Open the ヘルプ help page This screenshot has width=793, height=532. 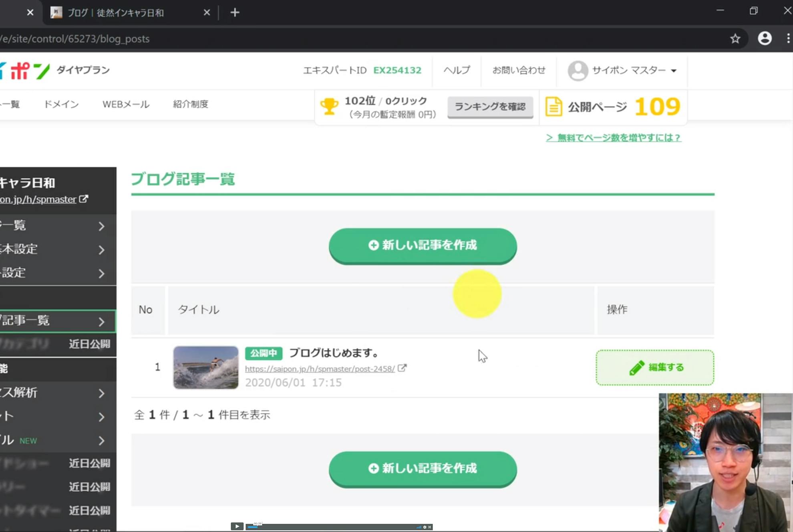pyautogui.click(x=457, y=70)
